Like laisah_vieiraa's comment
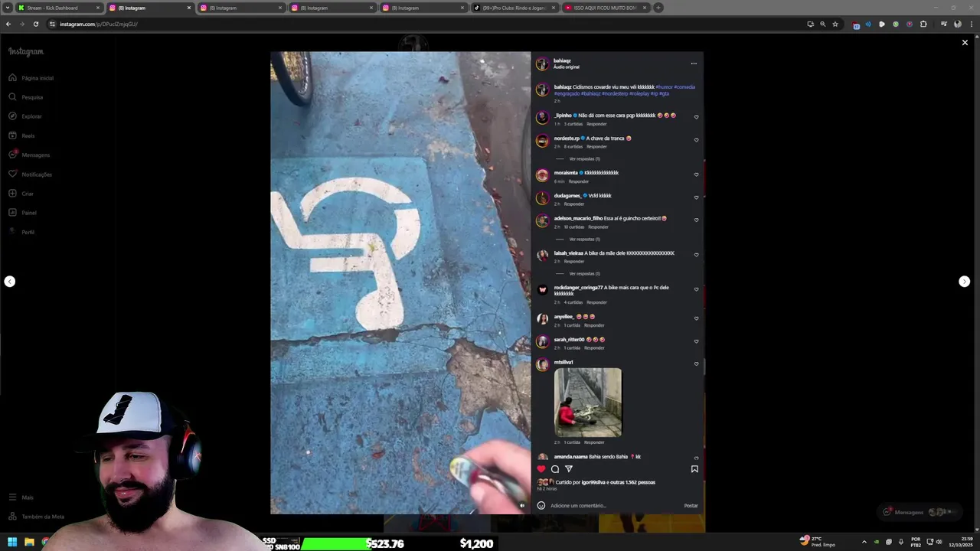The image size is (980, 551). (696, 255)
